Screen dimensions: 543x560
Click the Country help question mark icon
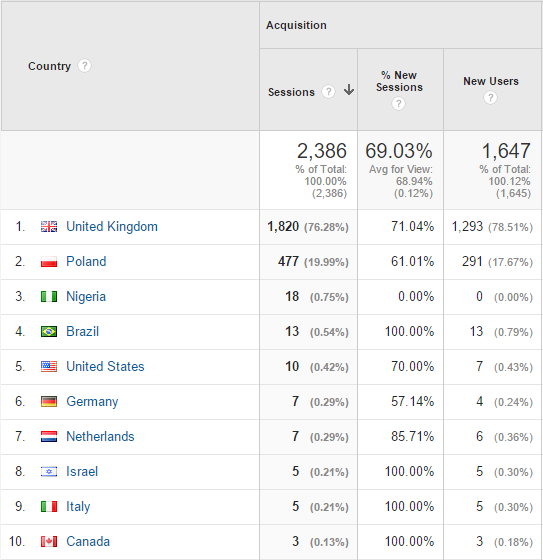[84, 66]
